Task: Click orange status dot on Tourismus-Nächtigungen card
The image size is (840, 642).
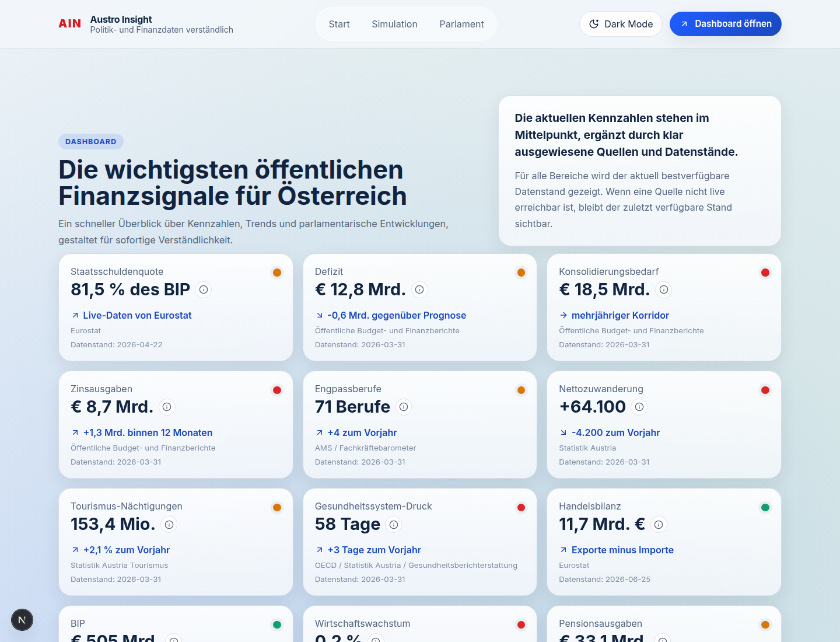Action: pyautogui.click(x=277, y=507)
